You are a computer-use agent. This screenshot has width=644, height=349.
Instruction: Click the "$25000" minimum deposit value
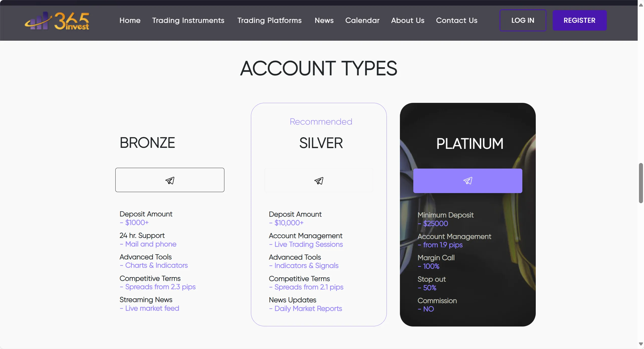click(436, 224)
